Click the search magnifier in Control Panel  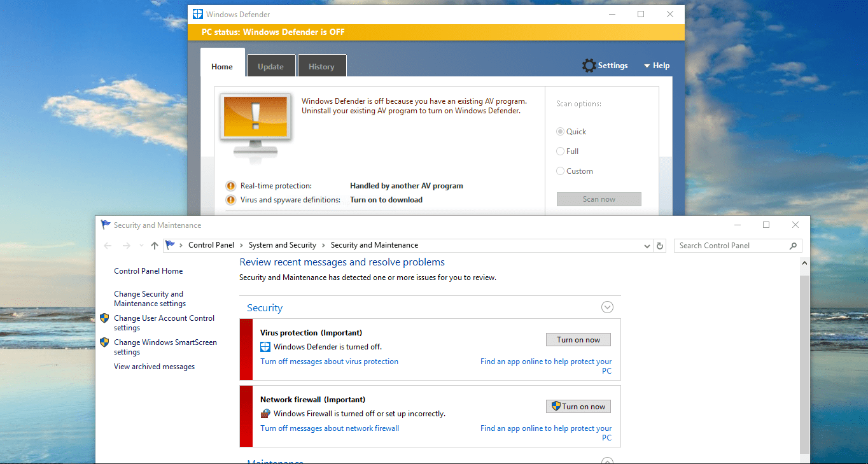point(793,246)
